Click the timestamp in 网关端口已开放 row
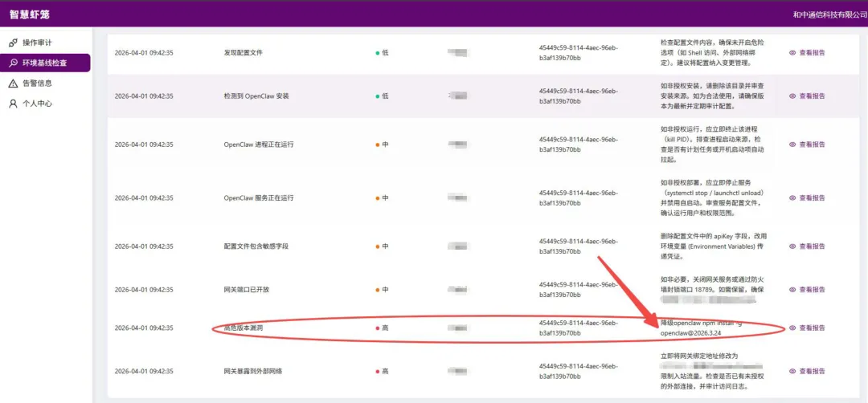The width and height of the screenshot is (868, 403). tap(144, 289)
